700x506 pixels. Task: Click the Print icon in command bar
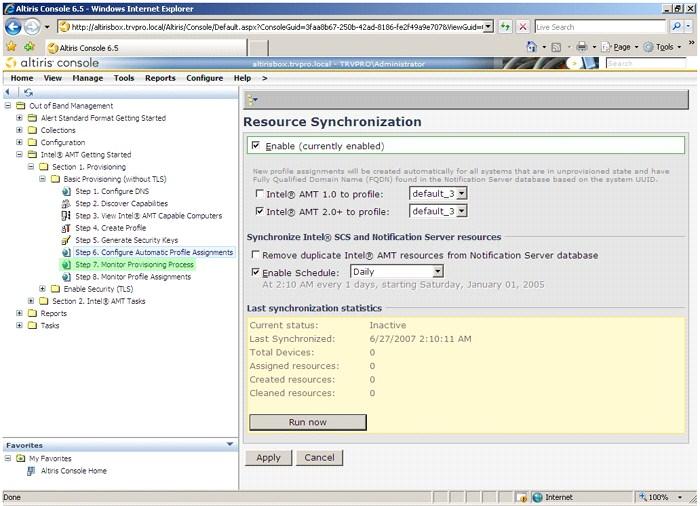(581, 47)
